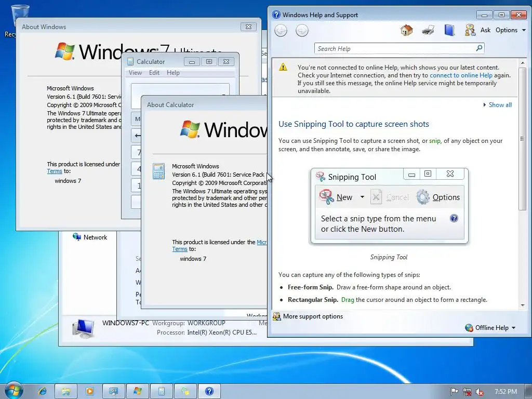Open Browse Help book icon
Viewport: 532px width, 399px height.
(x=449, y=30)
